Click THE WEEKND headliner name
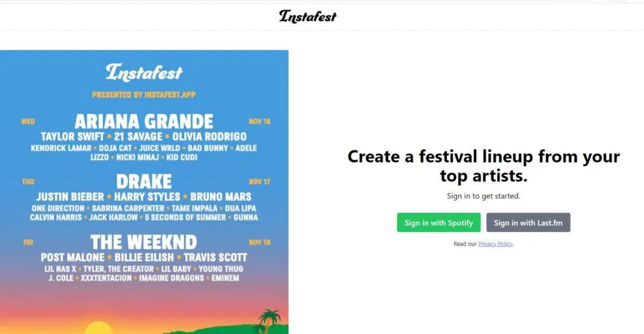 tap(145, 242)
